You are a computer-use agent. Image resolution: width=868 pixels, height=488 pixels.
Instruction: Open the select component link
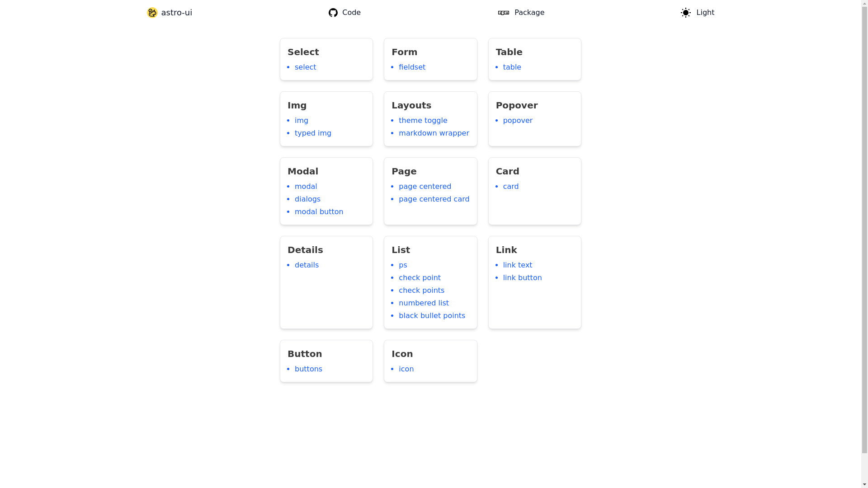coord(305,67)
